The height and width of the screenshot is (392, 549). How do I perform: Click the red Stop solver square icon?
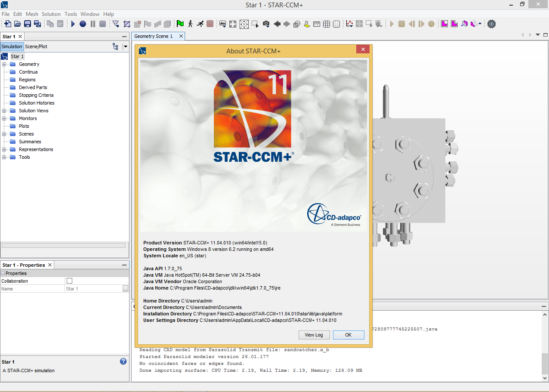point(210,24)
